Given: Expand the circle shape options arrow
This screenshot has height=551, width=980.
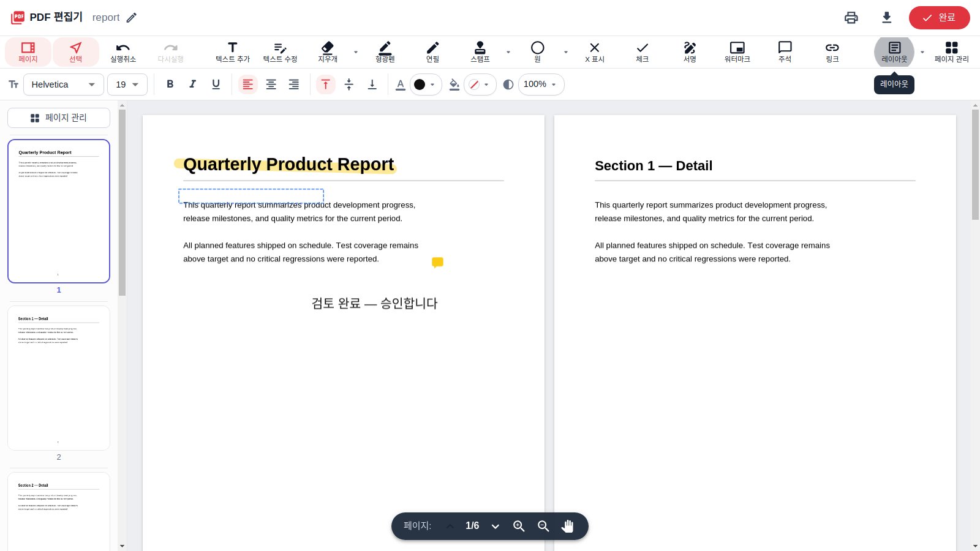Looking at the screenshot, I should click(566, 52).
